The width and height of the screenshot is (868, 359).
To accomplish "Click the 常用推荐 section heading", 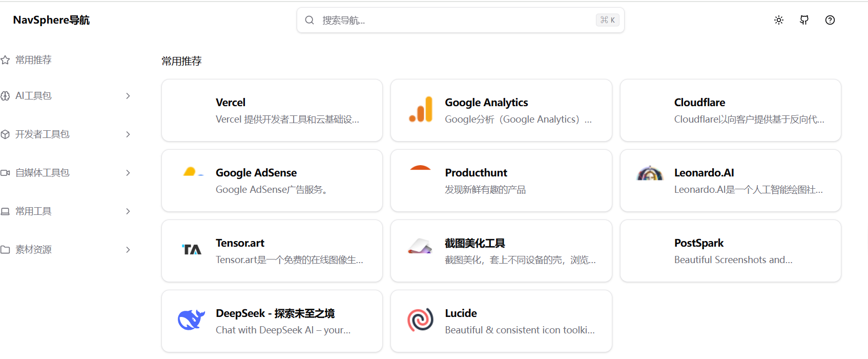I will tap(181, 61).
